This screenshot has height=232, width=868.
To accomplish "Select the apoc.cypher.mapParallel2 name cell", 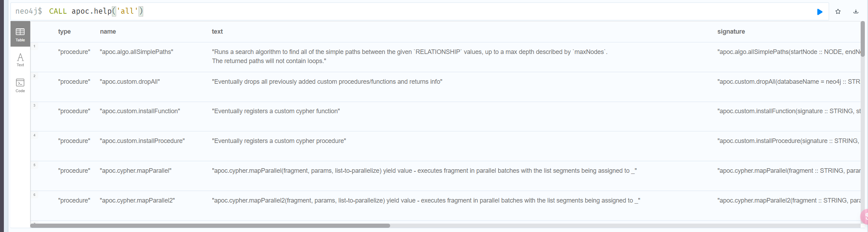I will click(x=137, y=200).
